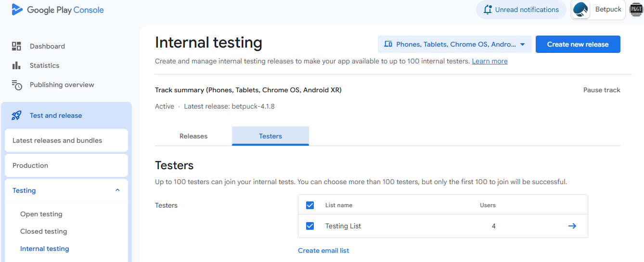Screen dimensions: 644x262
Task: Open the Phones, Tablets, Chrome OS dropdown
Action: point(455,44)
